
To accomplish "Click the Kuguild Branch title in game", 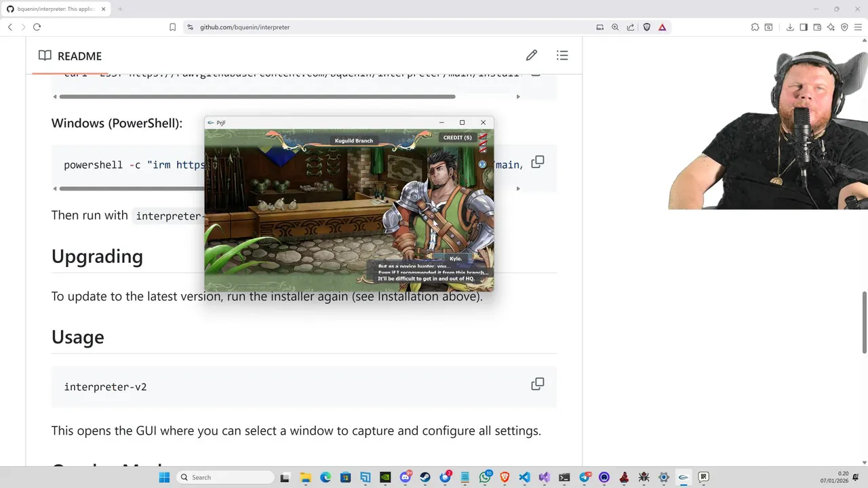I will [354, 141].
